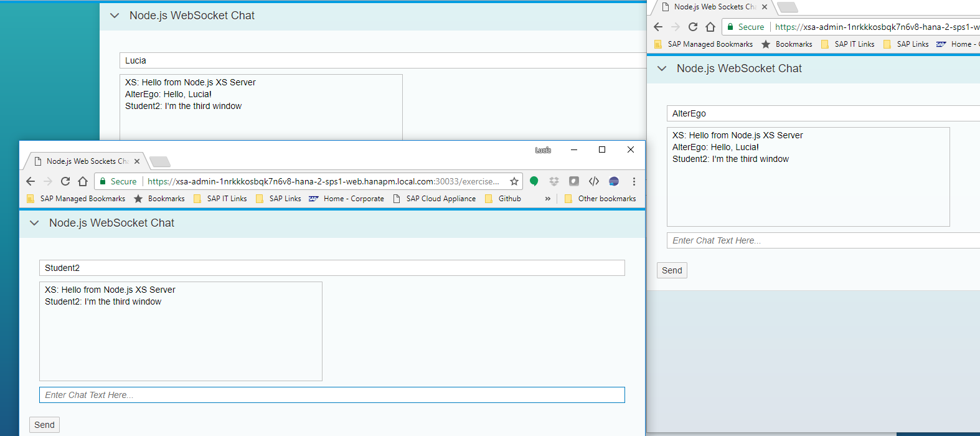This screenshot has height=436, width=980.
Task: Click chat text input in AlterEgo window
Action: coord(823,240)
